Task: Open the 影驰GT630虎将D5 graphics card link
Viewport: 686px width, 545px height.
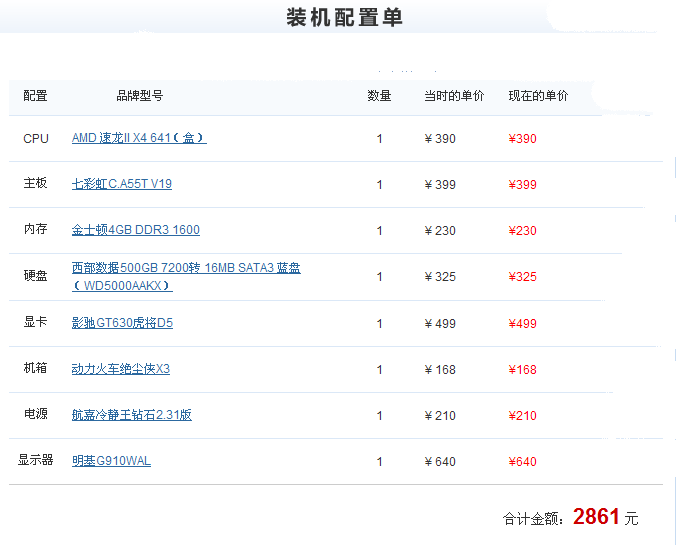Action: pyautogui.click(x=122, y=323)
